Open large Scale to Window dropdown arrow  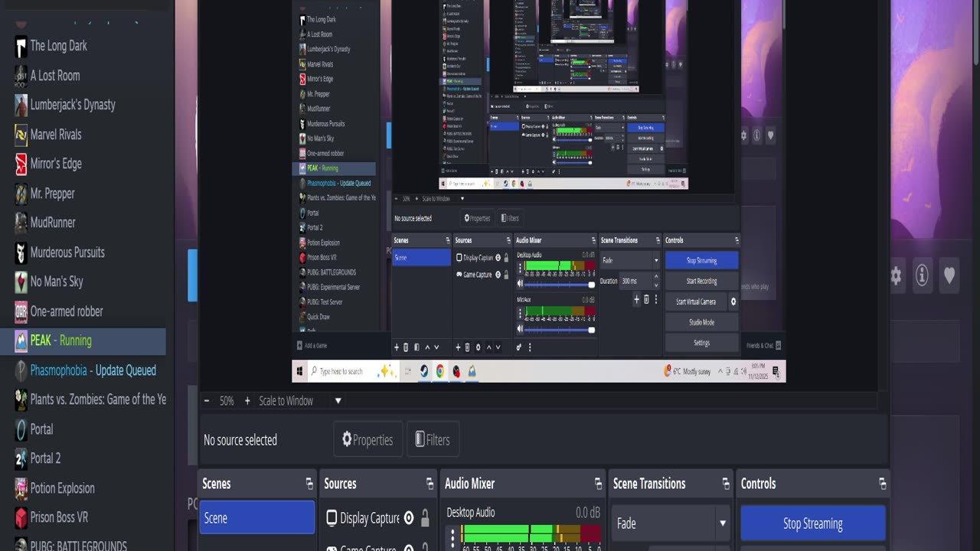(x=338, y=401)
